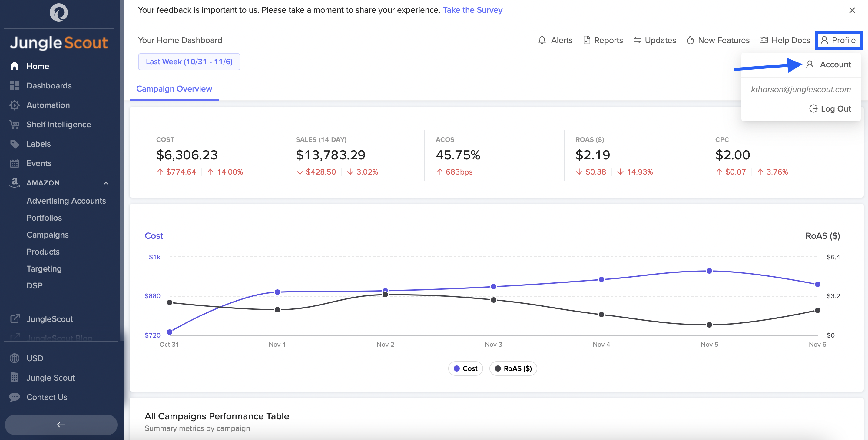Viewport: 868px width, 440px height.
Task: Dismiss the feedback survey banner
Action: click(x=852, y=10)
